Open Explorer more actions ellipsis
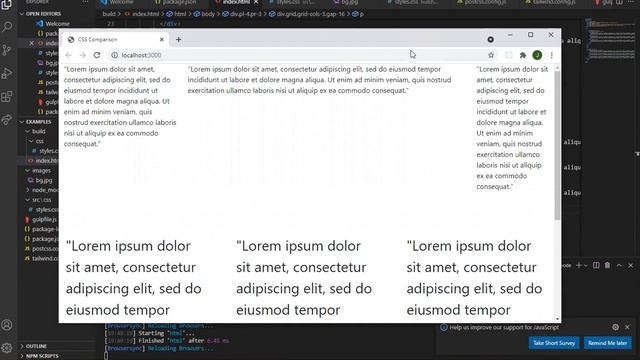The image size is (640, 360). pyautogui.click(x=85, y=2)
